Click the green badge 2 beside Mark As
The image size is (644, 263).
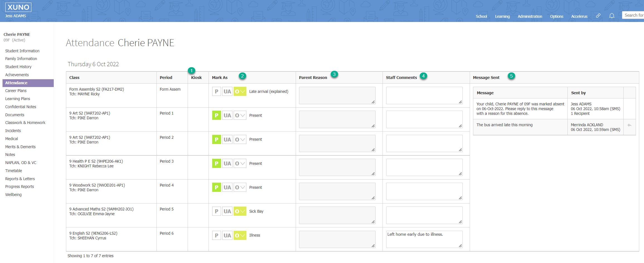[243, 76]
